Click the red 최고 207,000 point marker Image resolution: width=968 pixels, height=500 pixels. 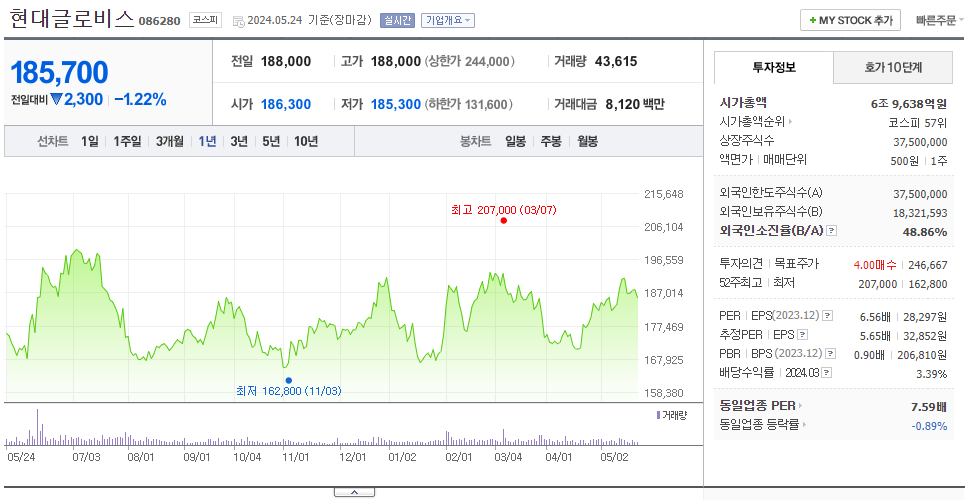coord(504,220)
